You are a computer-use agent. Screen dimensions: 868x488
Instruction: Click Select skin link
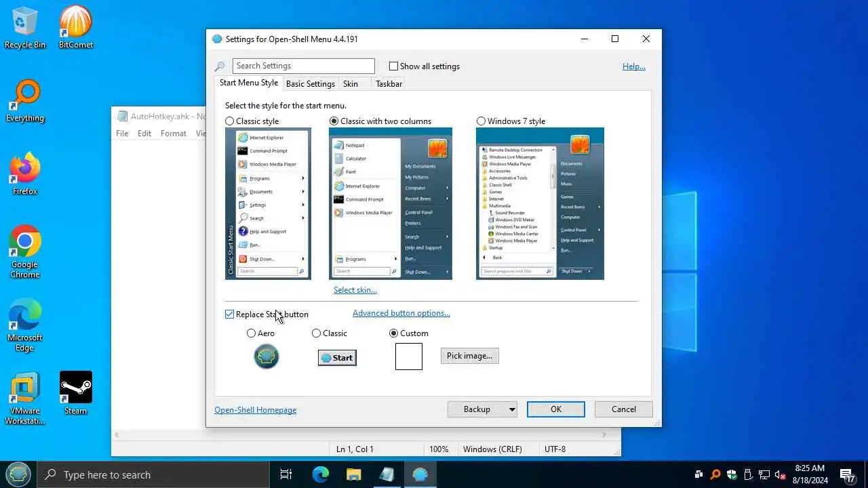(355, 290)
